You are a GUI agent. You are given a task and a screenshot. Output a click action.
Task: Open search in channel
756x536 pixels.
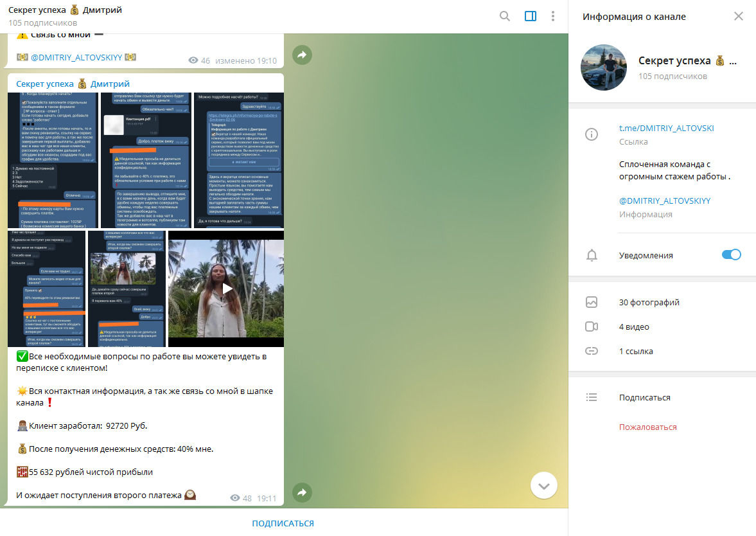click(504, 17)
